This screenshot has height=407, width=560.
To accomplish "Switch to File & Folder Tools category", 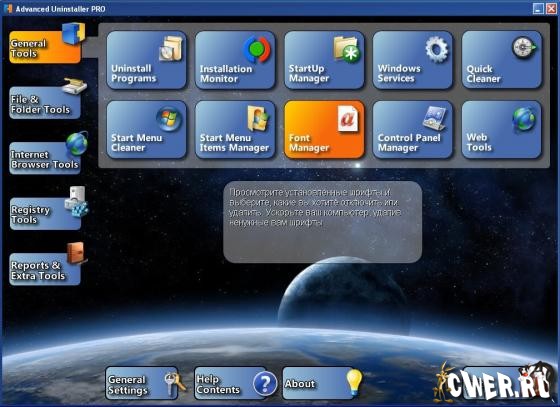I will coord(45,103).
